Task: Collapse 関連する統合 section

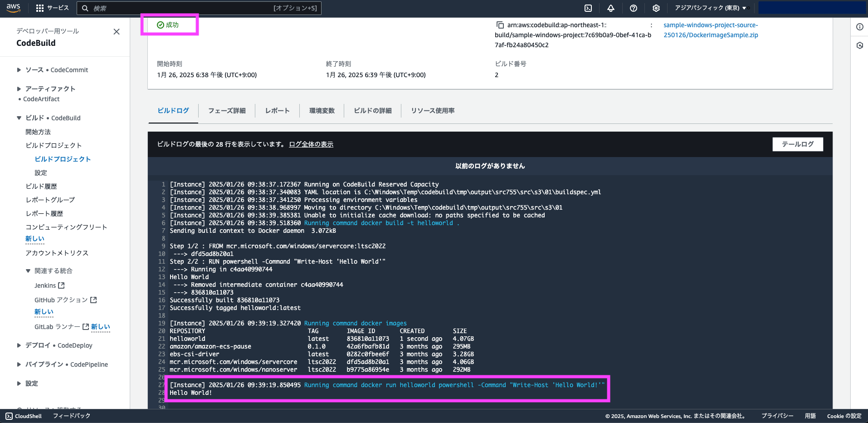Action: [28, 271]
